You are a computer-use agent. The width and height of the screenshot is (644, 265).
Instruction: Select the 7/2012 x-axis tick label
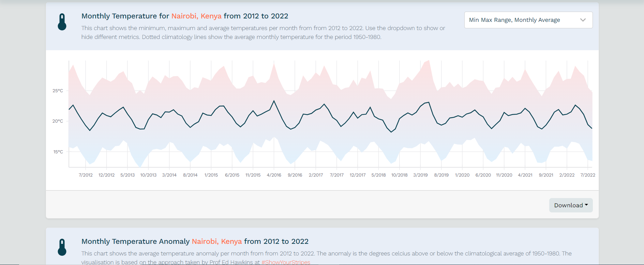coord(86,175)
